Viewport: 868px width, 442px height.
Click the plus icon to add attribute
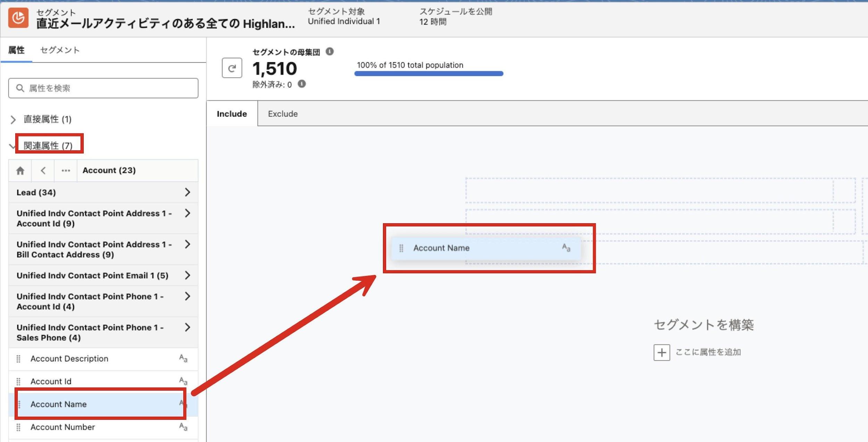pos(661,352)
